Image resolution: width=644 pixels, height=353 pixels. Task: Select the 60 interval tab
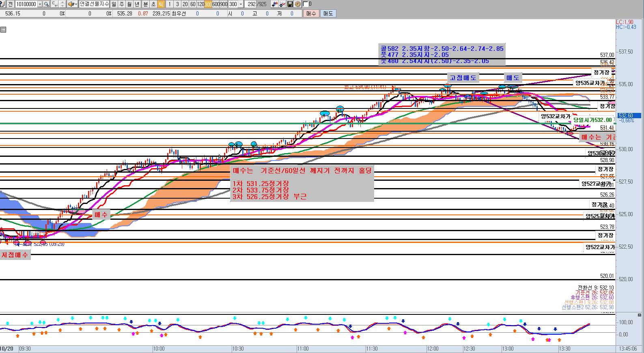point(193,4)
